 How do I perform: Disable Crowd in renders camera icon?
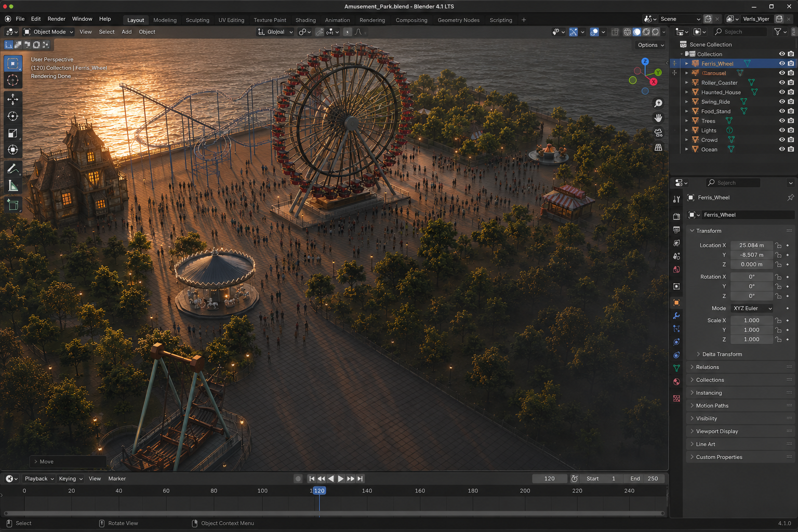click(791, 140)
